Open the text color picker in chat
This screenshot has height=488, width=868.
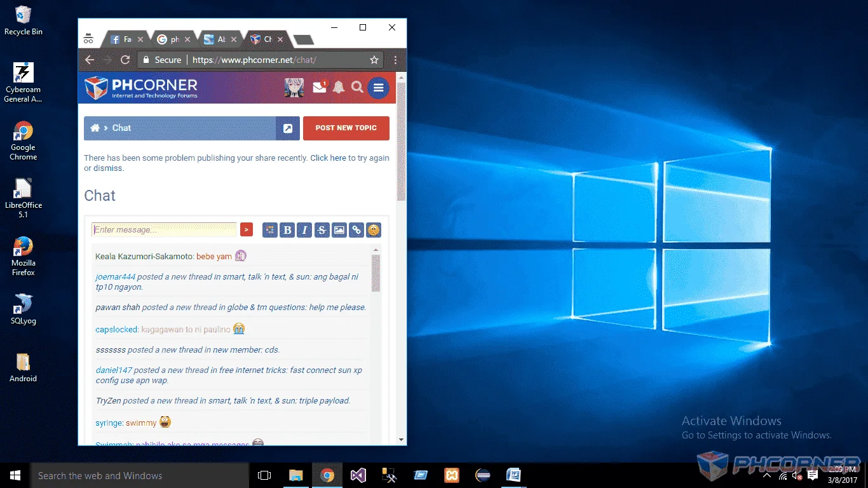coord(270,230)
